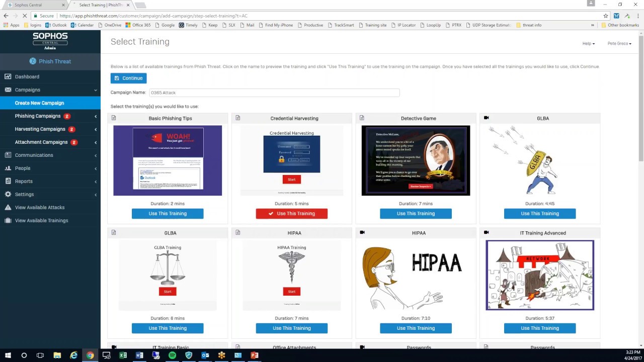Click the Communications chat icon
The image size is (644, 362).
(8, 155)
